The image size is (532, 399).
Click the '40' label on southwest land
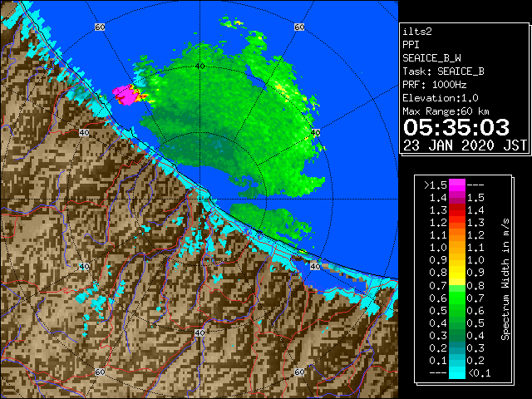pos(84,266)
